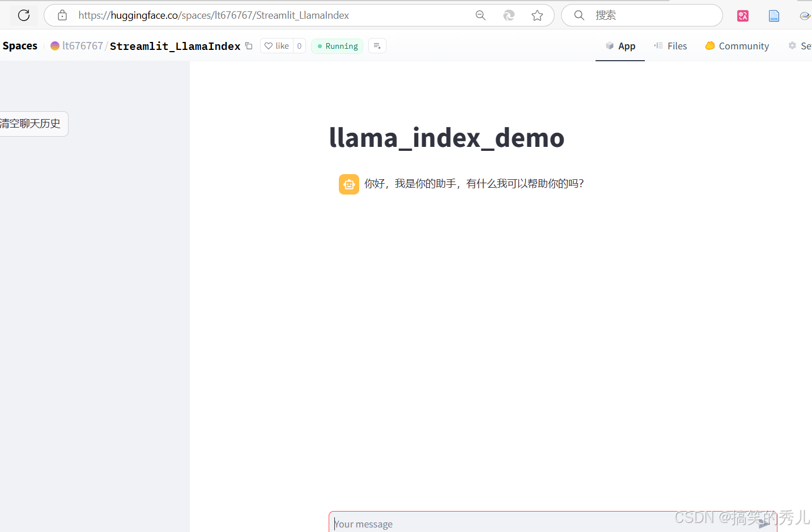
Task: Visit the lt676767 profile link
Action: [x=82, y=45]
